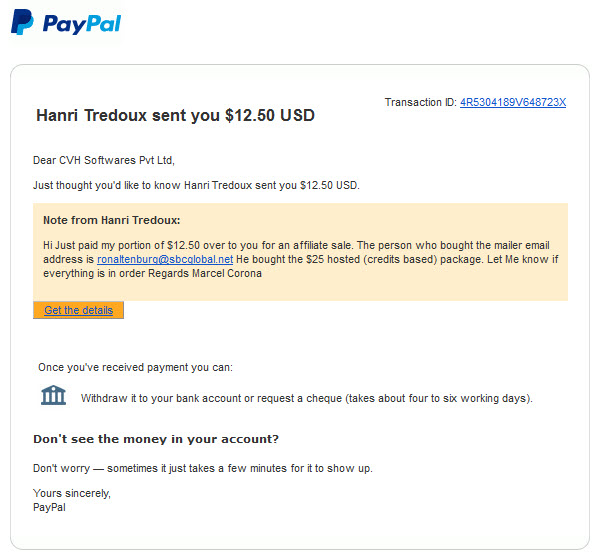Screen dimensions: 607x560
Task: Open the ronaltenburg@sbcglobal.net email link
Action: 165,259
